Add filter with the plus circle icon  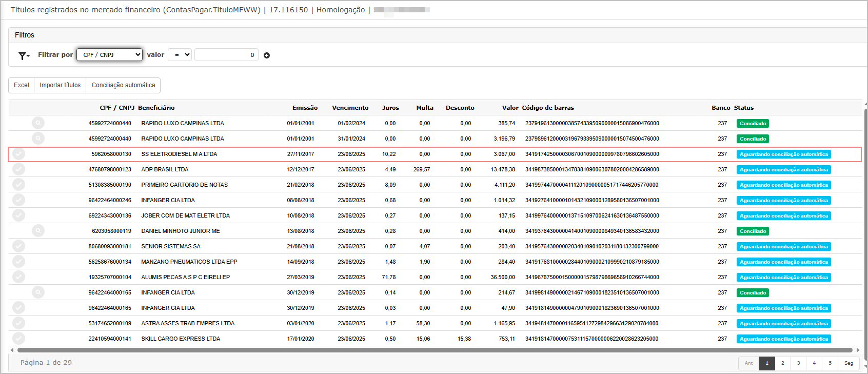[x=267, y=55]
